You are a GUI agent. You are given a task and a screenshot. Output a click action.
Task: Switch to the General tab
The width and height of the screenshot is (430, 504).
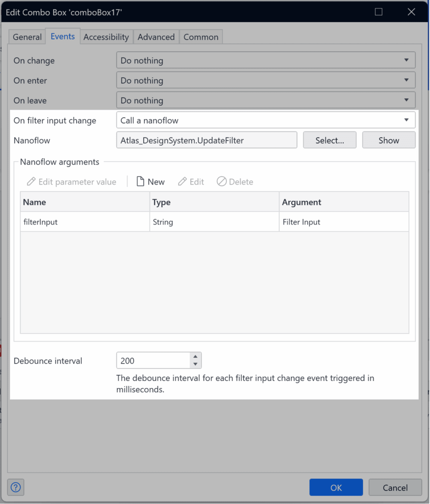click(28, 37)
